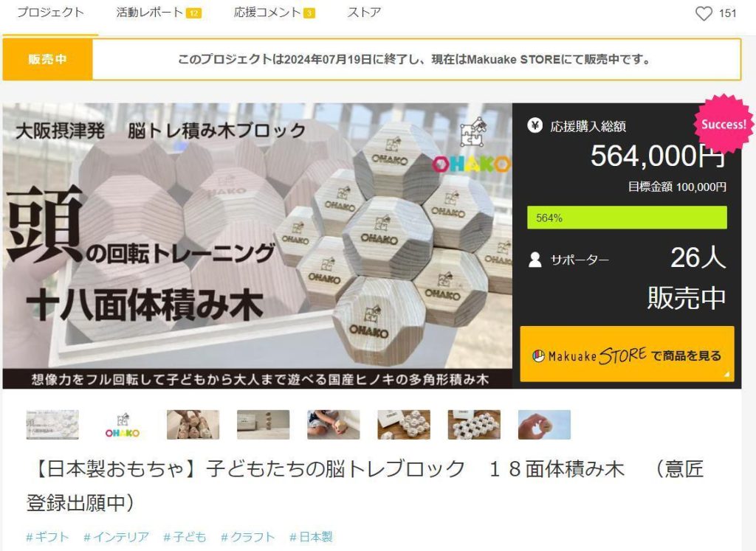
Task: Go to the ストア tab
Action: pos(365,13)
